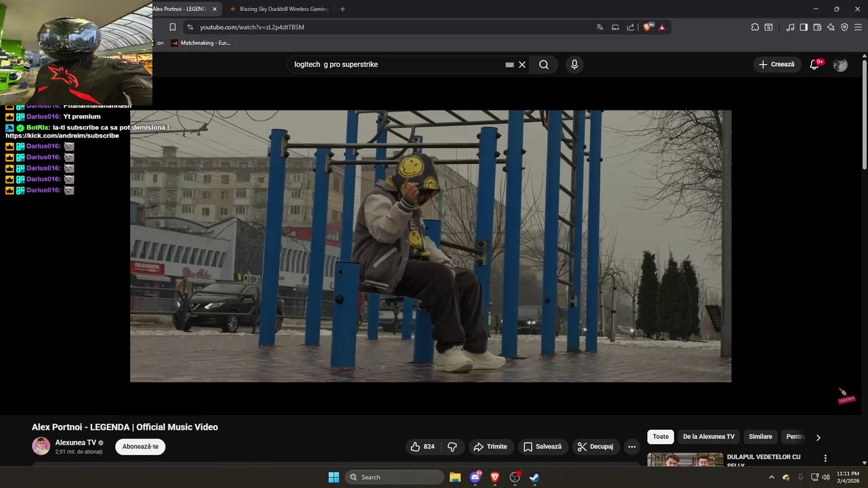Open the media controls music note icon
The width and height of the screenshot is (868, 488).
[790, 27]
